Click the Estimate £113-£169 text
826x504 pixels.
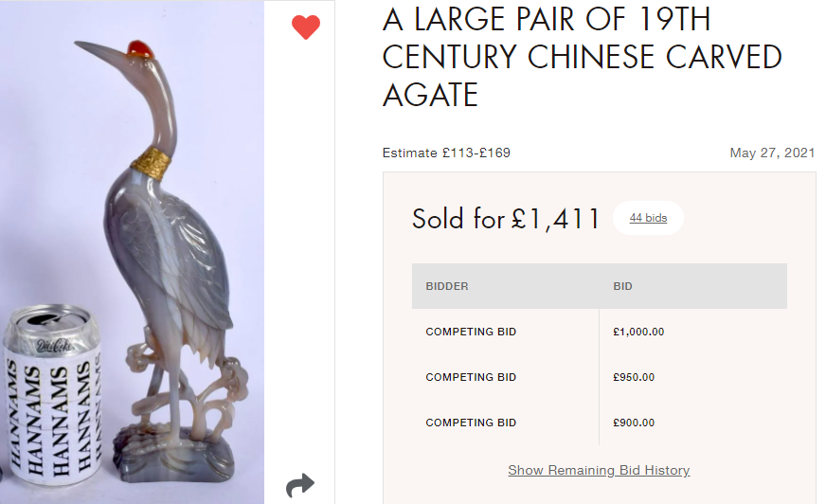coord(446,153)
